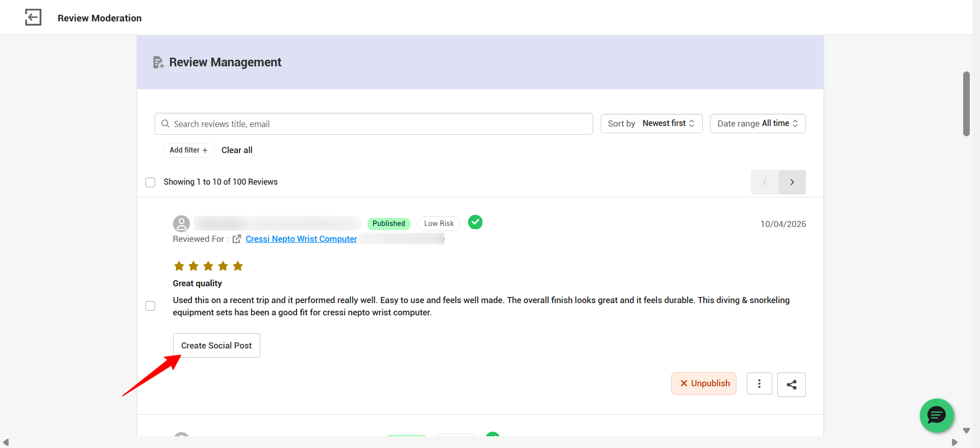Go to next page of reviews
This screenshot has height=448, width=980.
coord(792,182)
